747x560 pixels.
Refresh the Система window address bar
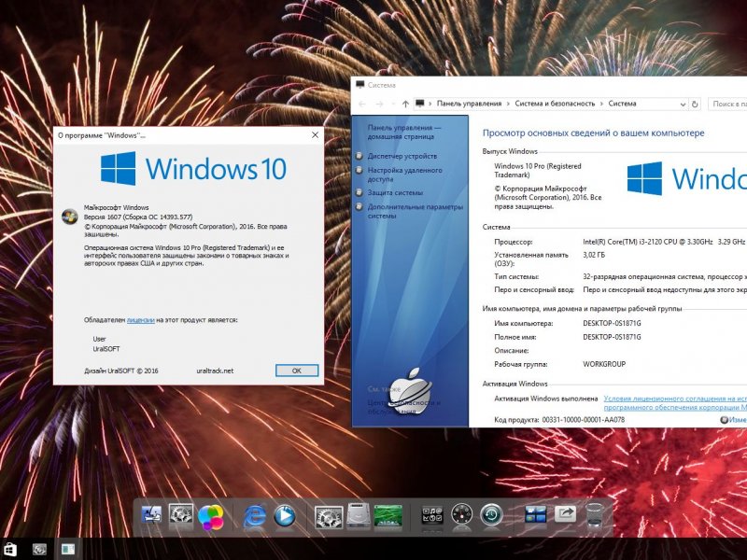pos(695,104)
